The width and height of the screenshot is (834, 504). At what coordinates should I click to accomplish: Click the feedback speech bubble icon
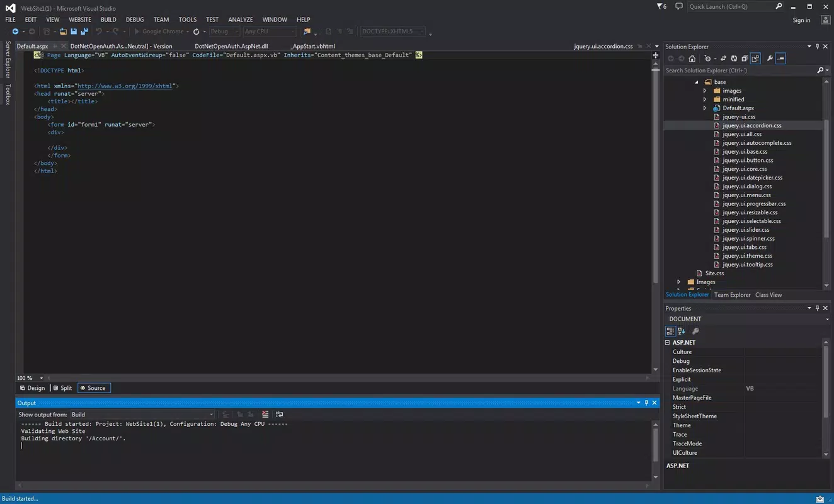(678, 6)
